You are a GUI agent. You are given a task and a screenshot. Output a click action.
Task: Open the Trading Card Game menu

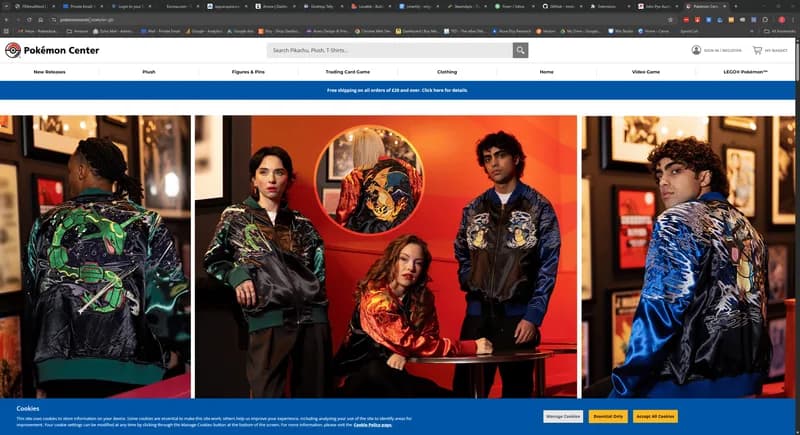347,72
